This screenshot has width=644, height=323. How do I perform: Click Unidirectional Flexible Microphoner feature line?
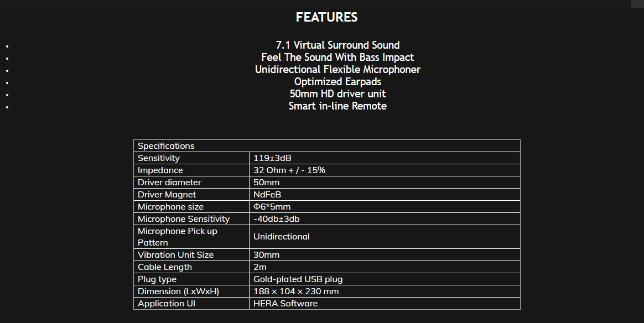click(337, 69)
